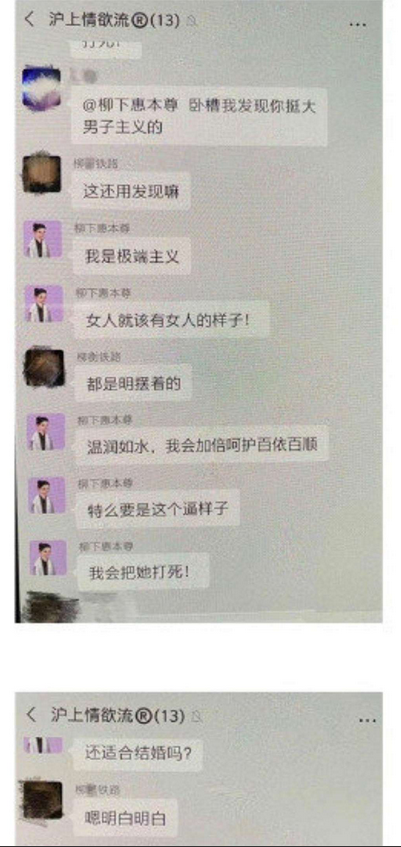
Task: Open the three-dot menu in bottom header
Action: pos(366,720)
